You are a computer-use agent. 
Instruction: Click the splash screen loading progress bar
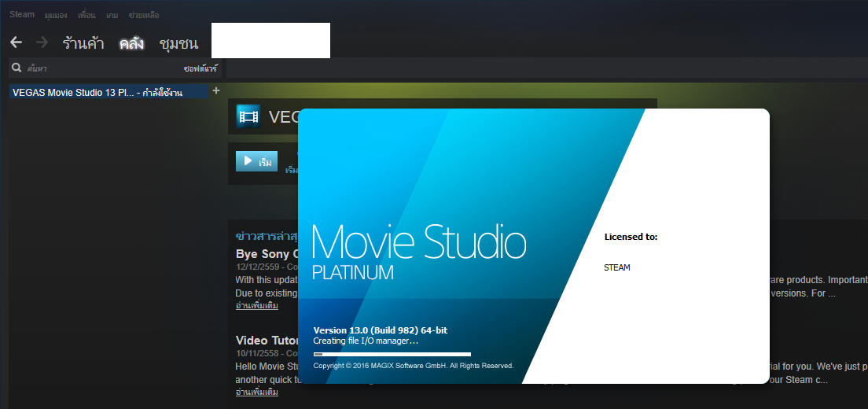click(392, 354)
